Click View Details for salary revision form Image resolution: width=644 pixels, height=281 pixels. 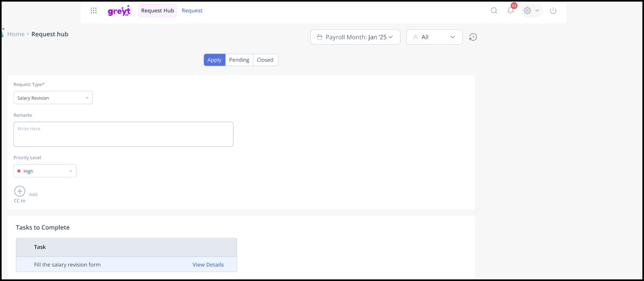pyautogui.click(x=208, y=264)
